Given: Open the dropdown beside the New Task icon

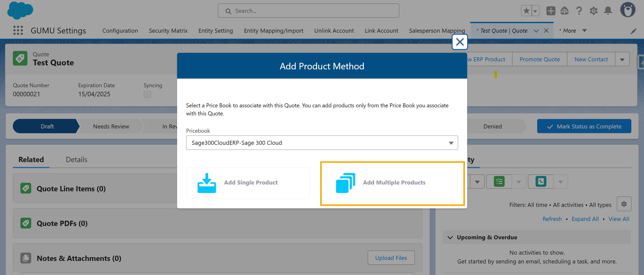Looking at the screenshot, I should 519,181.
